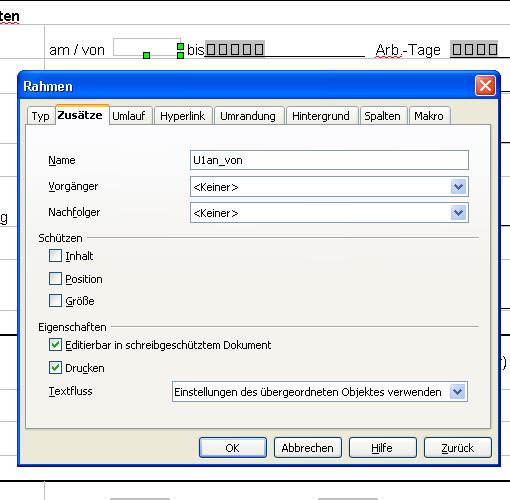The height and width of the screenshot is (500, 510).
Task: Close the Rahmen dialog window
Action: (485, 86)
